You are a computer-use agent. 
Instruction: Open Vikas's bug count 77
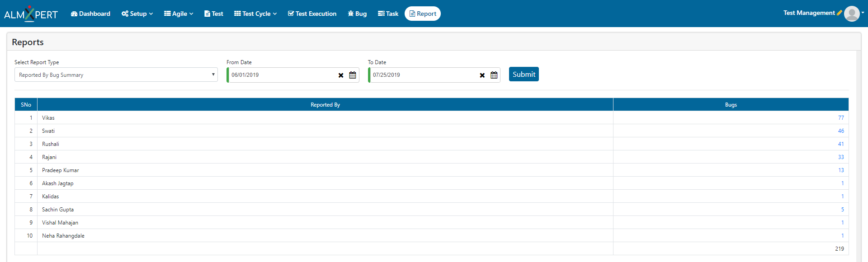click(841, 118)
